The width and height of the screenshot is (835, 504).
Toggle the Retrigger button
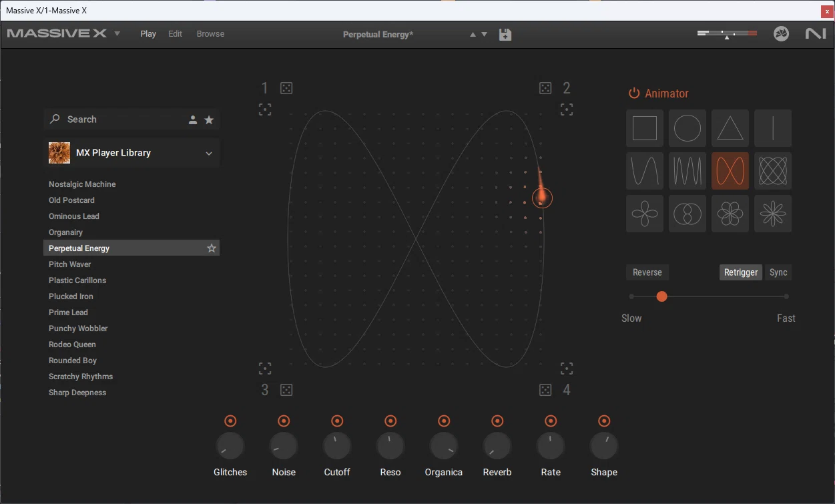tap(741, 272)
